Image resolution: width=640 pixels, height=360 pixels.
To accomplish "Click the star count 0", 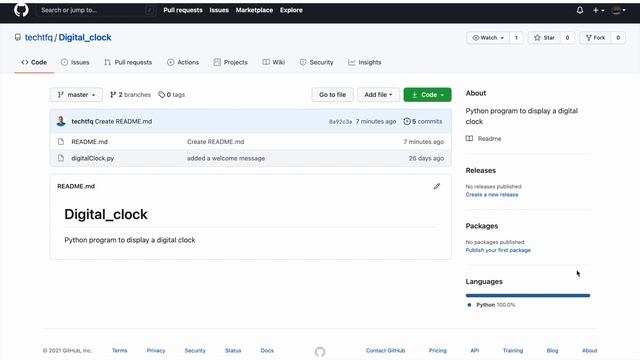I will 567,38.
